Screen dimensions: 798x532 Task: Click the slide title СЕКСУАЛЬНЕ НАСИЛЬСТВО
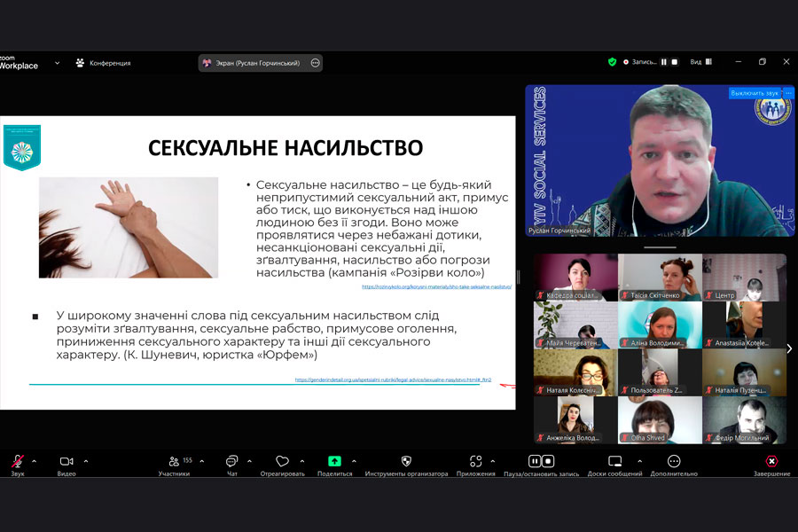(x=286, y=148)
